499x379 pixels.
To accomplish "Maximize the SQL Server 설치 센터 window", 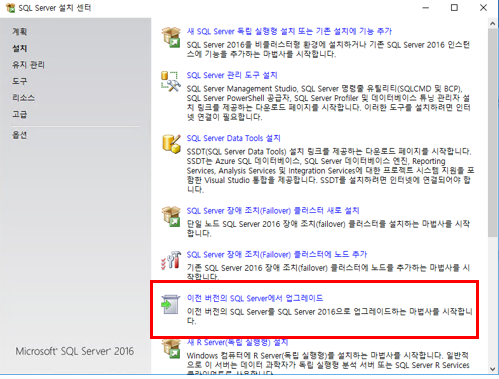I will point(454,8).
